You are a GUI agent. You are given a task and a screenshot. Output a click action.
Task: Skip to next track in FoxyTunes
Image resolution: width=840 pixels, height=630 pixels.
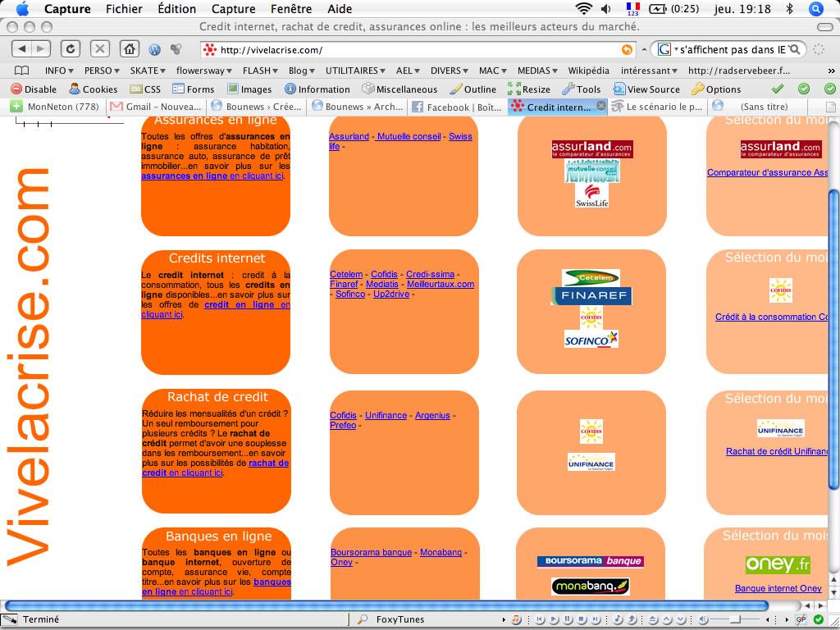[596, 619]
